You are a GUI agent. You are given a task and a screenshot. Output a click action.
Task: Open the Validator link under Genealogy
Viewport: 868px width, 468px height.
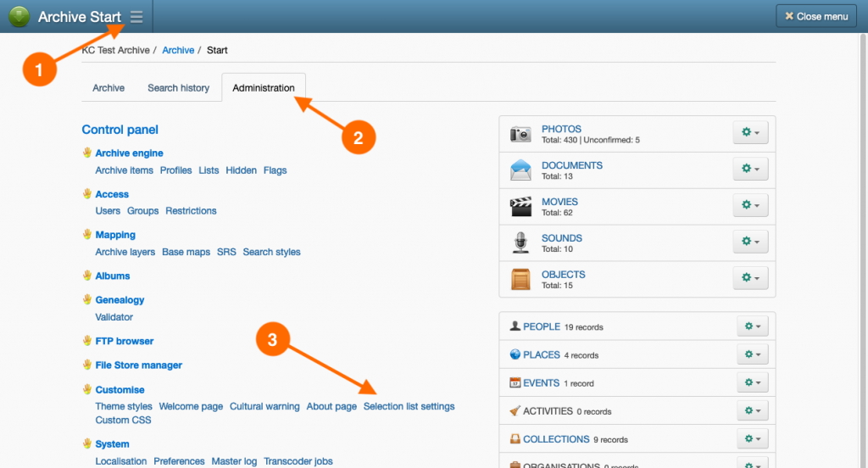(x=114, y=317)
